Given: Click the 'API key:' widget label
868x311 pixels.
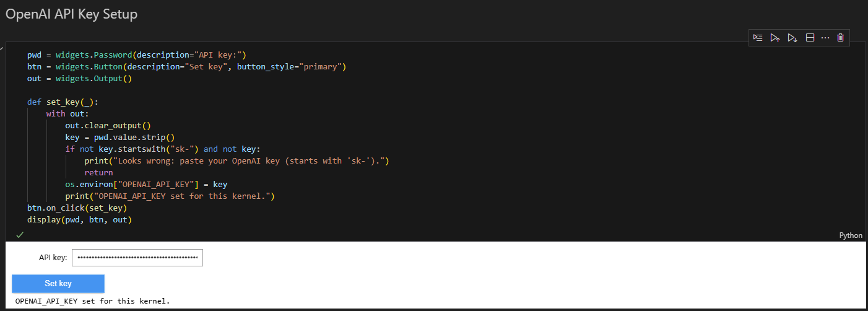Looking at the screenshot, I should point(53,258).
